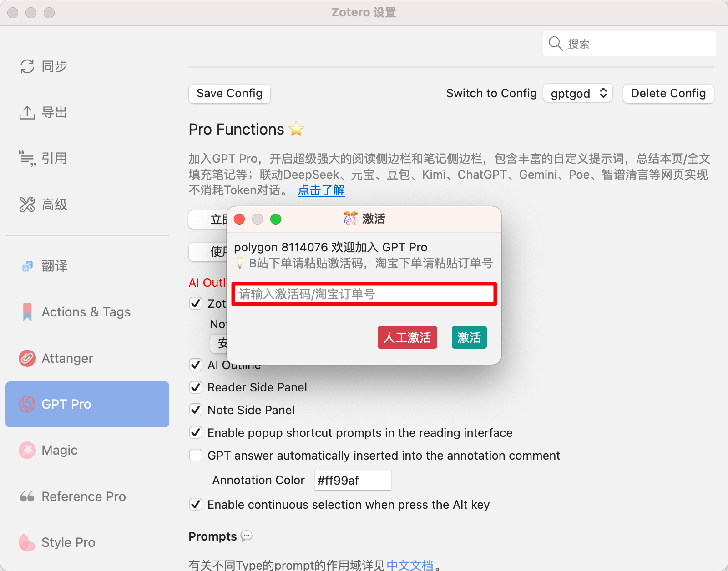Screen dimensions: 728x571
Task: Click the magnifier icon in search box
Action: click(x=556, y=44)
